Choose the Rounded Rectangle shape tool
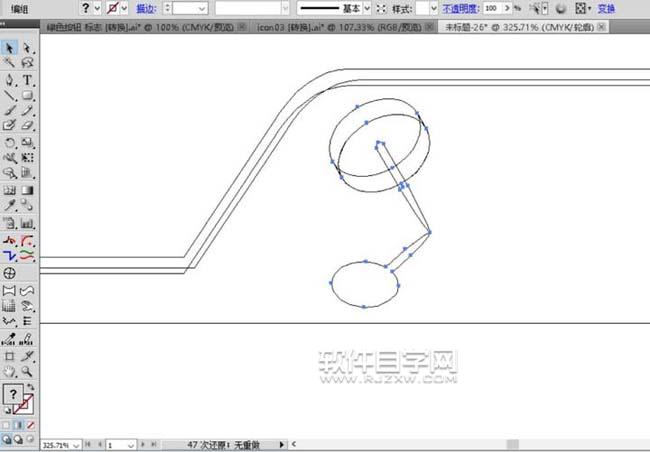650x452 pixels. [x=27, y=95]
